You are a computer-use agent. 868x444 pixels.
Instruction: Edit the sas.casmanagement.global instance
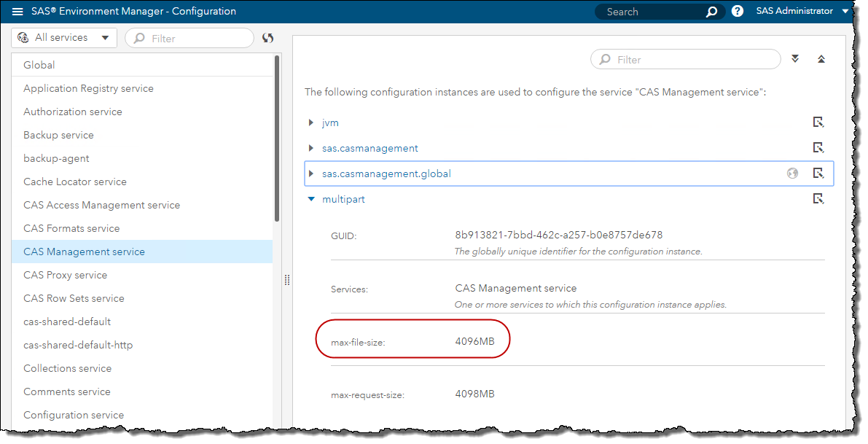tap(818, 174)
